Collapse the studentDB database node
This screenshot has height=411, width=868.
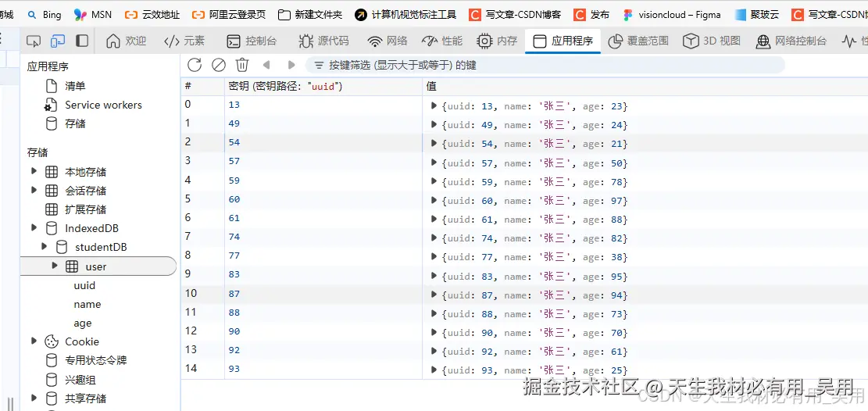tap(45, 246)
